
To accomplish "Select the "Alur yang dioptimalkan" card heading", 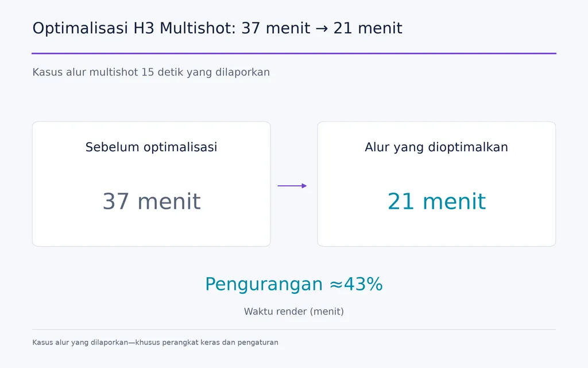I will point(436,147).
